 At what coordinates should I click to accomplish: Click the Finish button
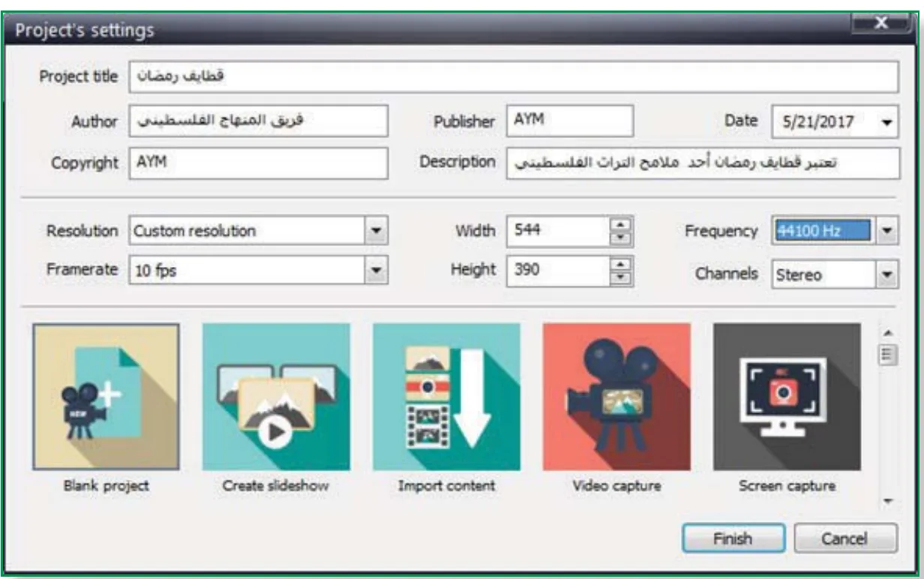click(733, 538)
